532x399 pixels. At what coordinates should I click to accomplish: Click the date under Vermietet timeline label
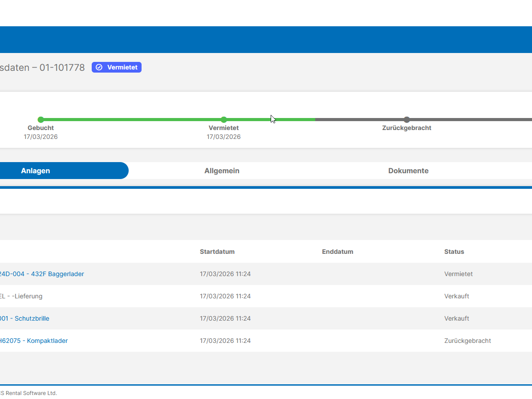tap(223, 137)
